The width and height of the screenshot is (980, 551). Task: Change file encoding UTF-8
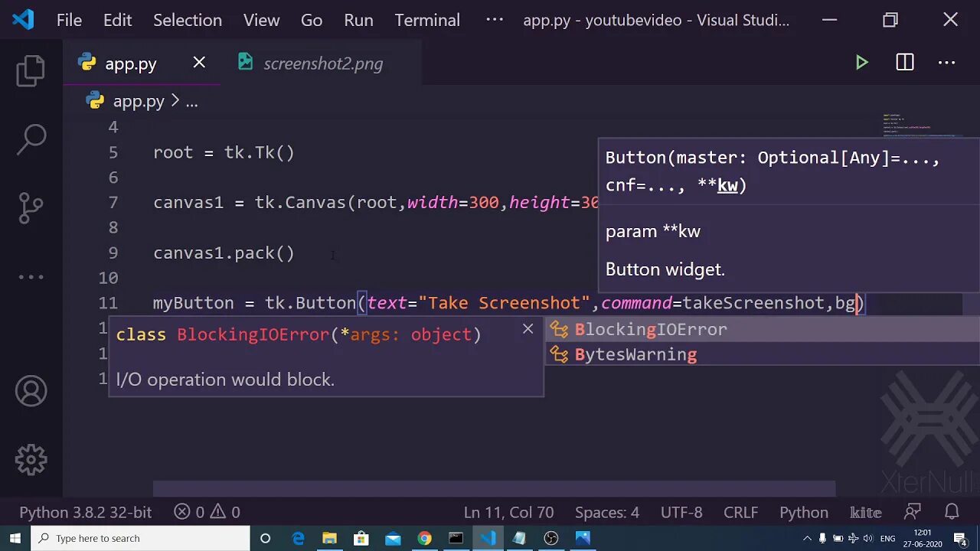681,512
